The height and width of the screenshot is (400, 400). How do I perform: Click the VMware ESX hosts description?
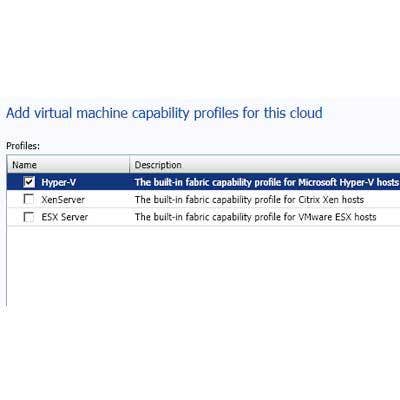pyautogui.click(x=255, y=217)
